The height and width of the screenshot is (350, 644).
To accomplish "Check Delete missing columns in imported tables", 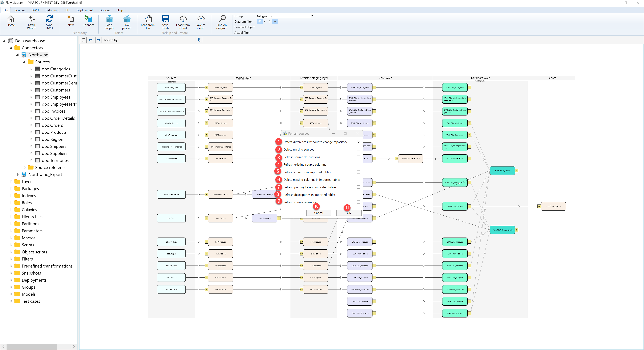I will coord(358,179).
